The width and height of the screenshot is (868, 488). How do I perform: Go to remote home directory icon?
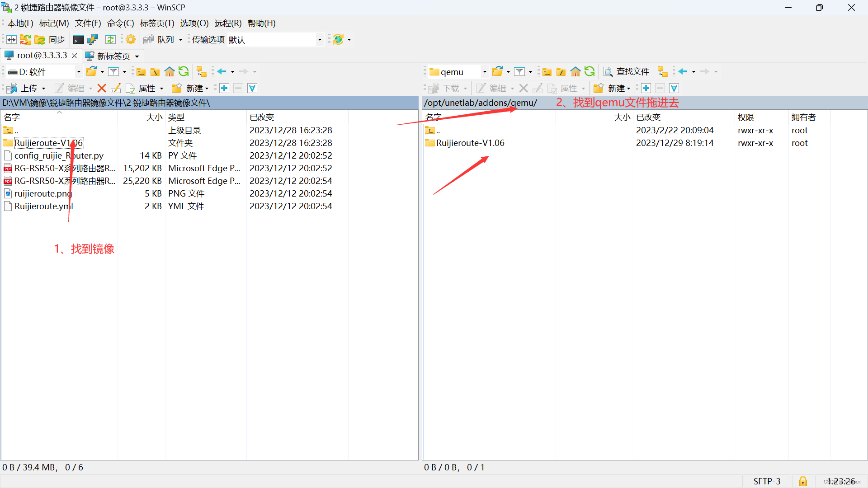(576, 71)
